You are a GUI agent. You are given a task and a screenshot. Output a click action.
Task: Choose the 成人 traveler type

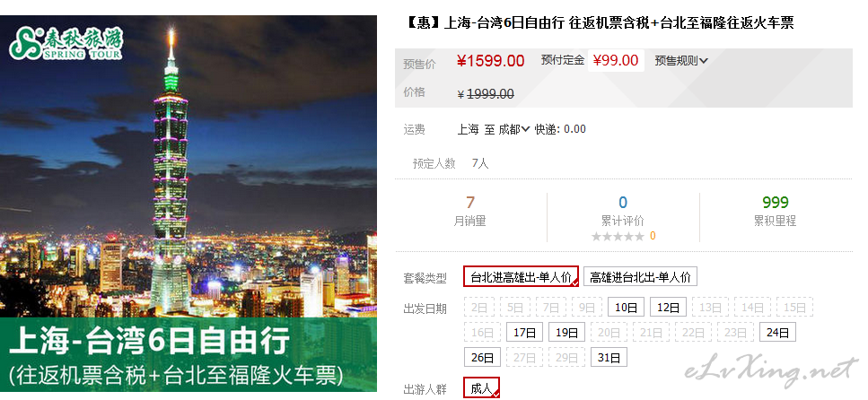[x=482, y=387]
